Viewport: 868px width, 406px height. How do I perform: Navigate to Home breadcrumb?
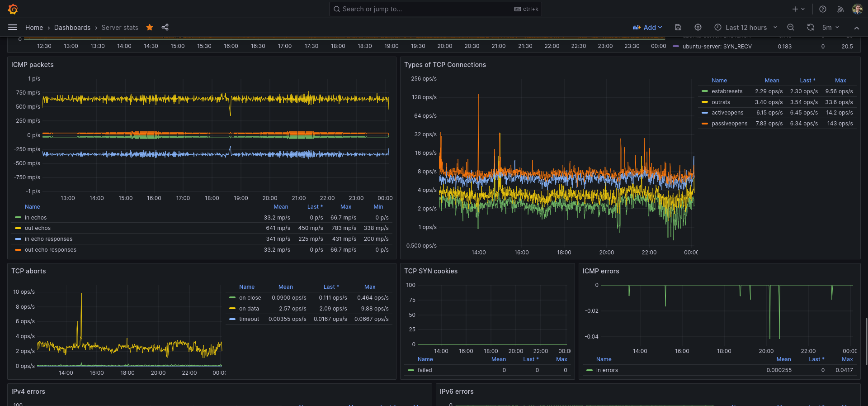point(34,28)
